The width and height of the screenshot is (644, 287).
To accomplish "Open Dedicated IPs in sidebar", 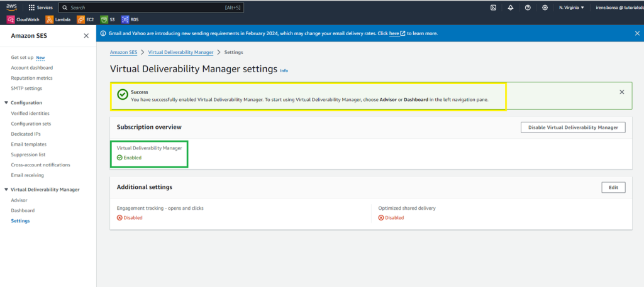I will pyautogui.click(x=26, y=134).
